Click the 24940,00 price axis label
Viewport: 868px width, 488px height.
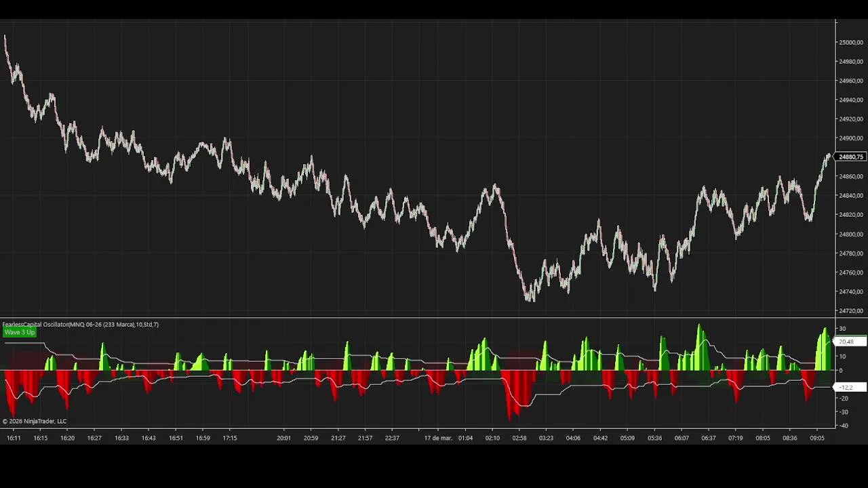[851, 100]
